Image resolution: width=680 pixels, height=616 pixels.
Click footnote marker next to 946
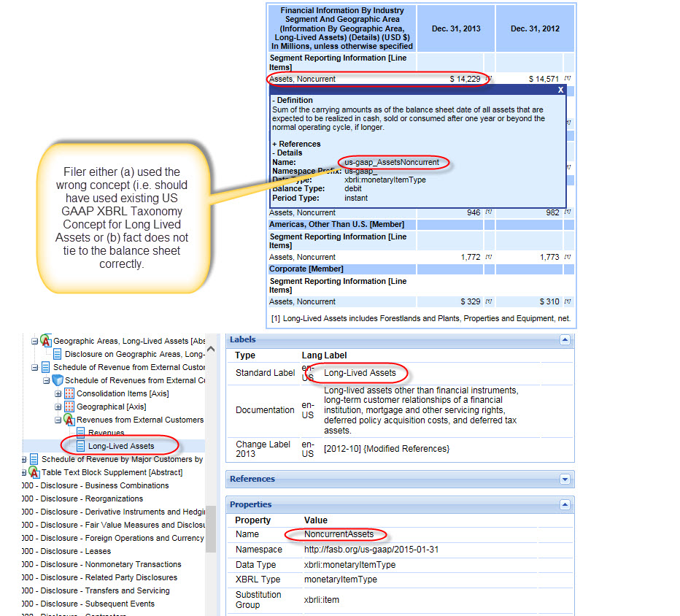(488, 212)
